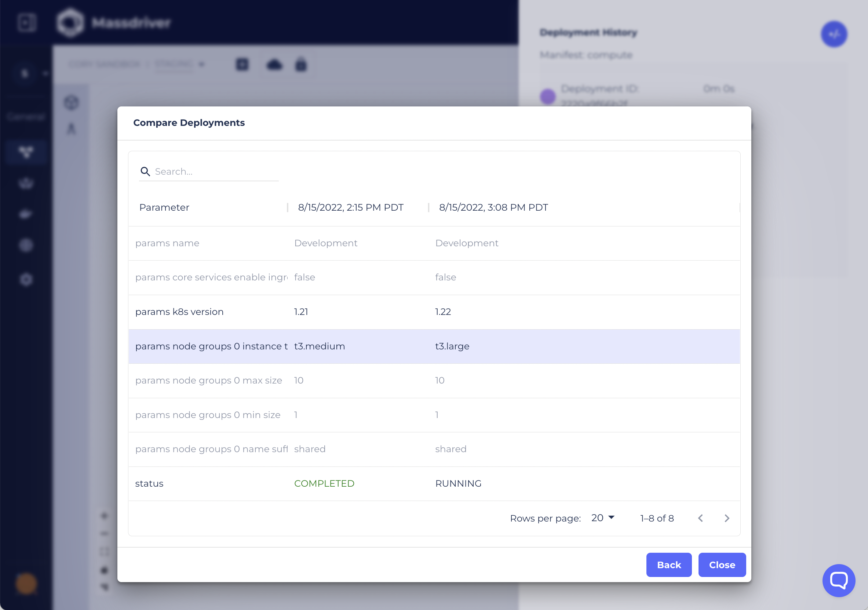Click the highlighted params node groups row
868x610 pixels.
click(434, 346)
